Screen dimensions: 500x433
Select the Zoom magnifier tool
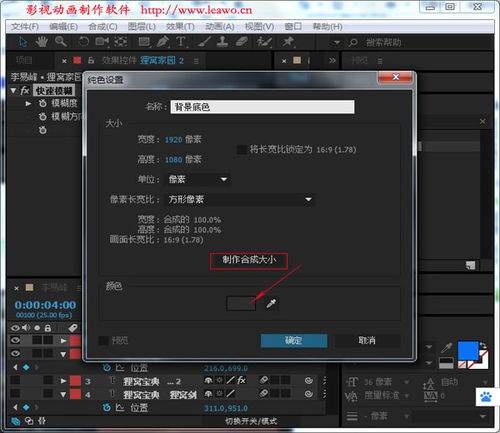pyautogui.click(x=61, y=42)
